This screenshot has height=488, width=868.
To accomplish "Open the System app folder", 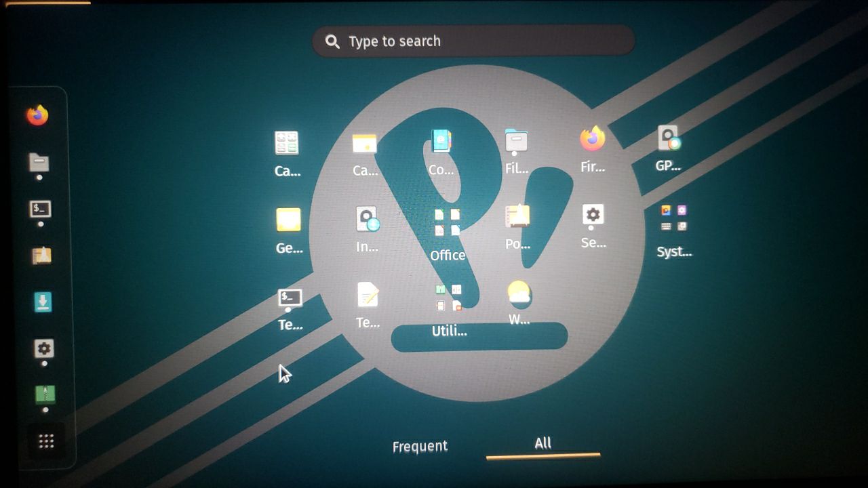I will coord(674,218).
